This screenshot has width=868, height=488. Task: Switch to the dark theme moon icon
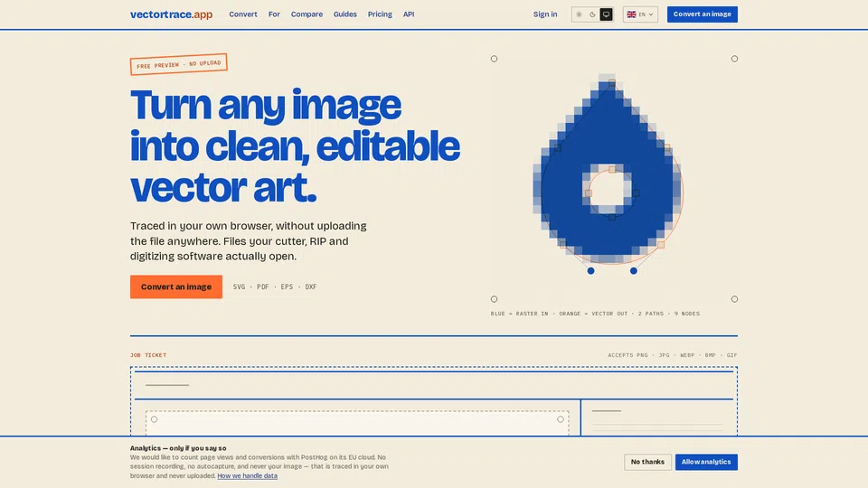592,14
